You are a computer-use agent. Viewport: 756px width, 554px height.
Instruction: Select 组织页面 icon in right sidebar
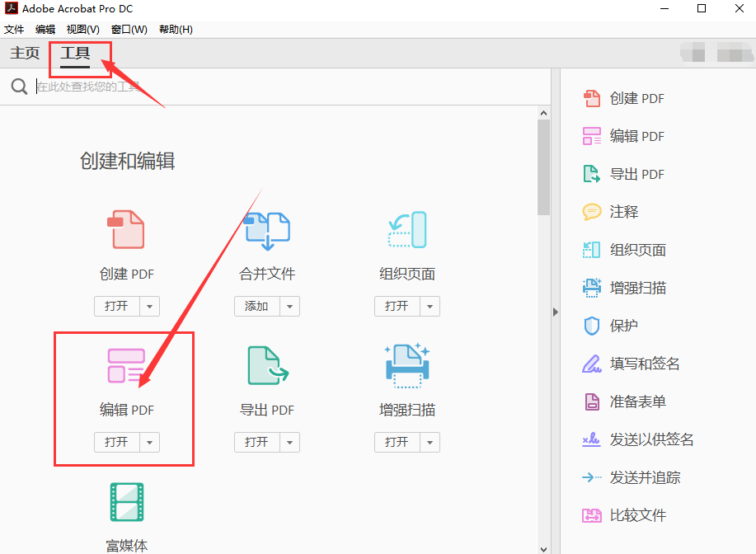(x=592, y=250)
